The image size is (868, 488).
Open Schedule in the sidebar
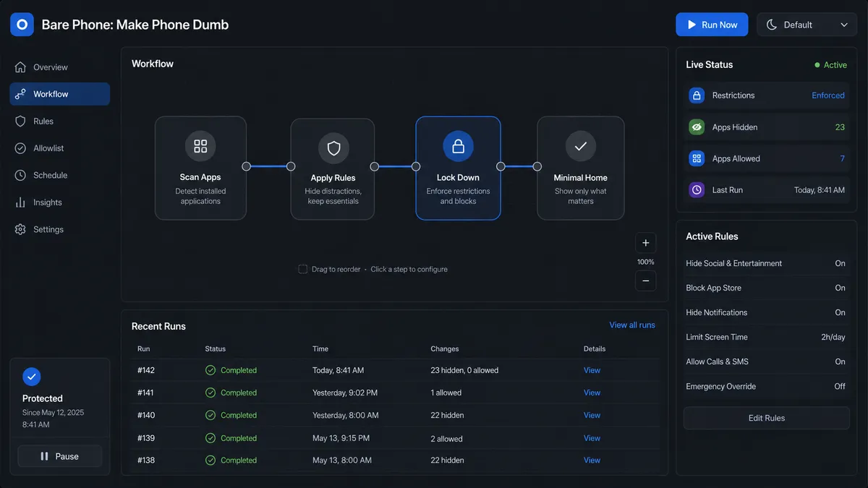point(60,175)
